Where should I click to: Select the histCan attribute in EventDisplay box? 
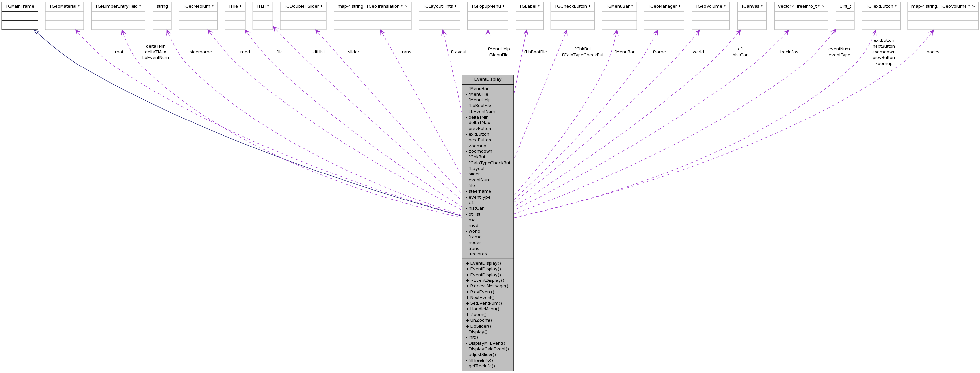tap(475, 208)
